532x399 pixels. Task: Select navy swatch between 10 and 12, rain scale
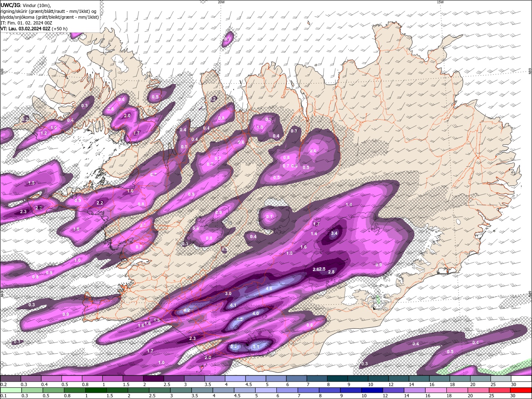click(x=372, y=390)
